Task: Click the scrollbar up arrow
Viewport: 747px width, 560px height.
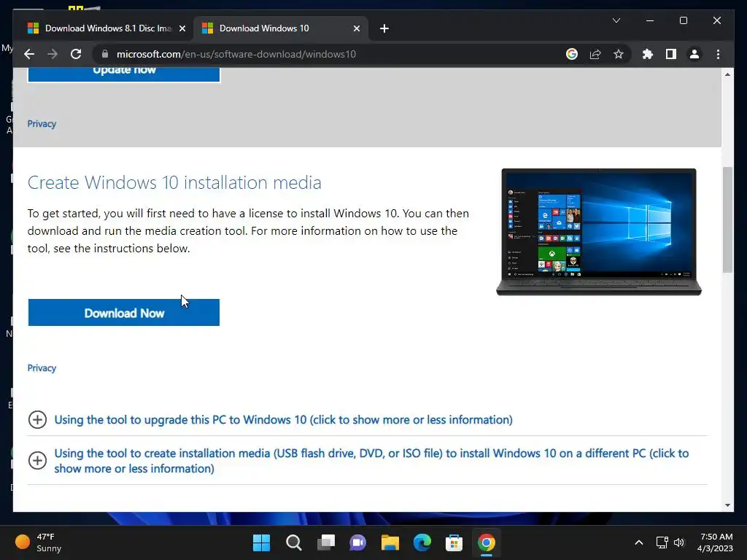Action: [x=727, y=74]
